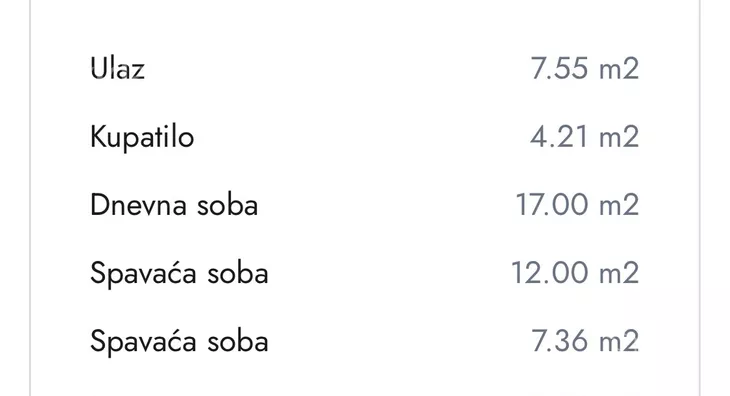This screenshot has height=396, width=730.
Task: Click soba in the Dnevna soba label
Action: coord(227,206)
